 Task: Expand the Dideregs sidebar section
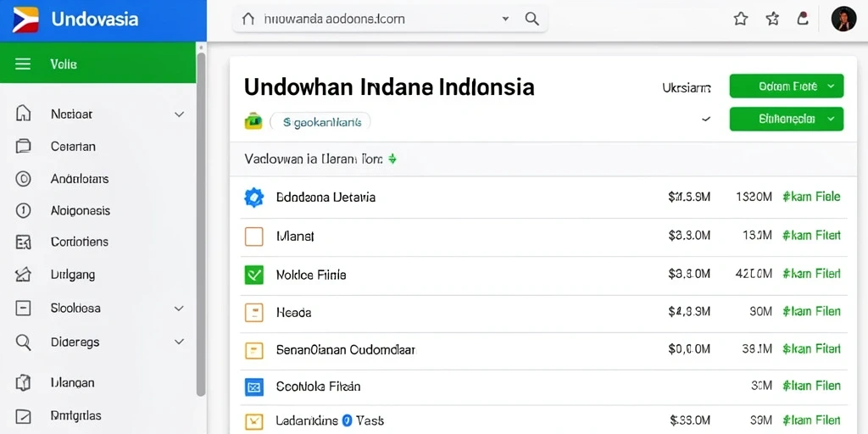[179, 342]
